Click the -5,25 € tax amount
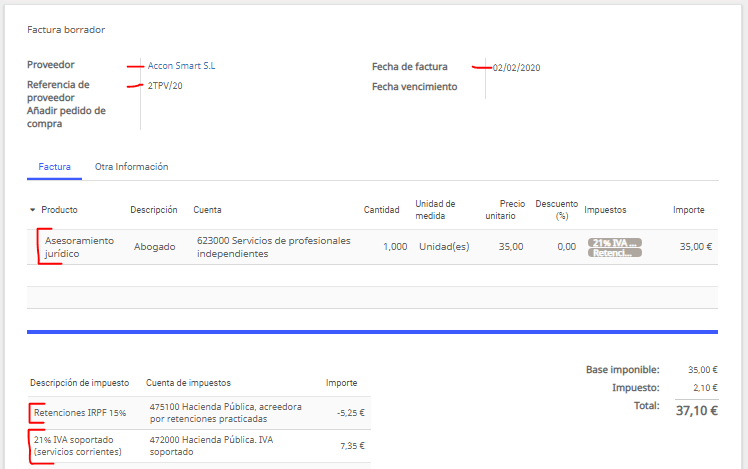The image size is (748, 469). 351,413
